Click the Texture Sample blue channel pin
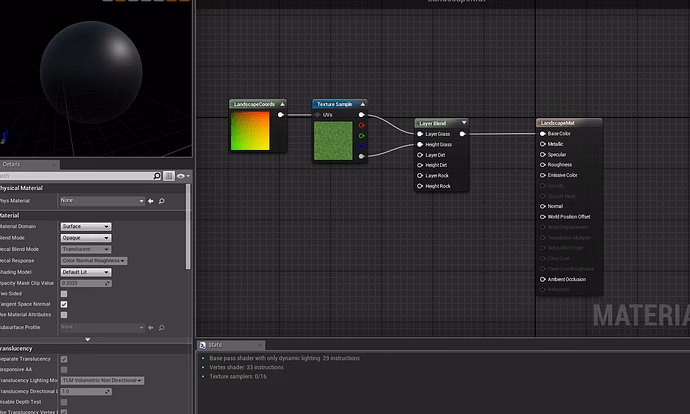 361,146
